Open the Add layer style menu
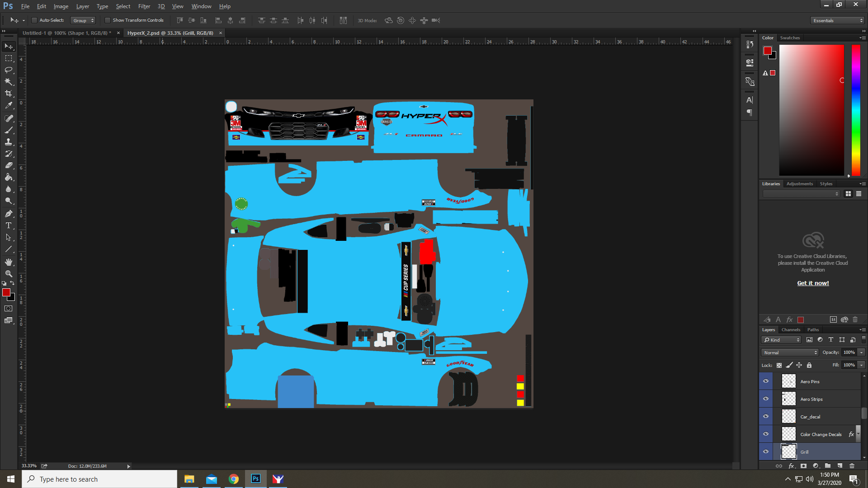The image size is (868, 488). [791, 466]
